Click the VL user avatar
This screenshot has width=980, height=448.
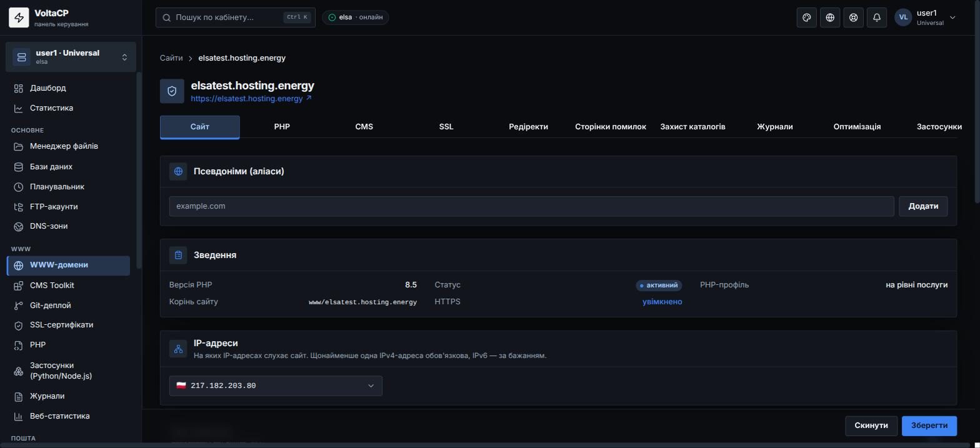[903, 17]
